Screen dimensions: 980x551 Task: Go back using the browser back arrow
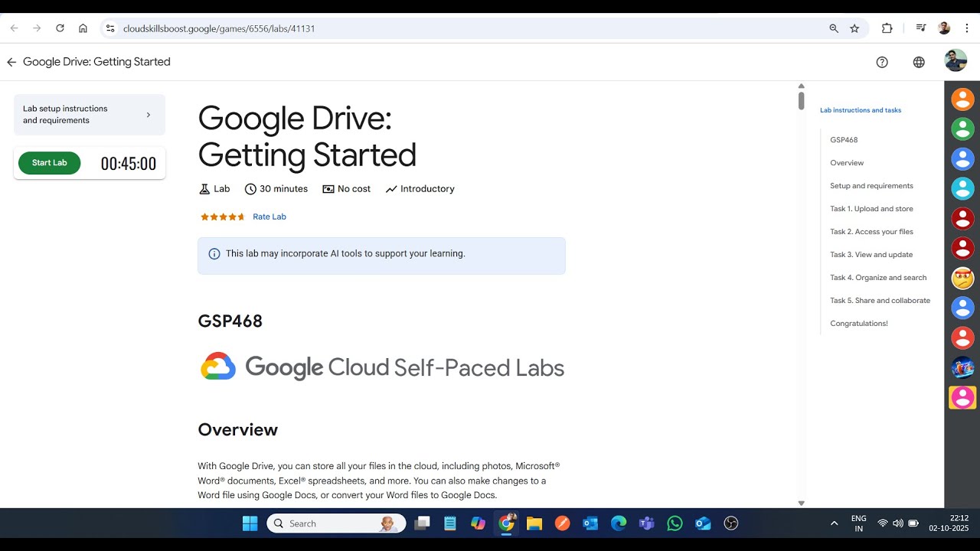point(14,28)
